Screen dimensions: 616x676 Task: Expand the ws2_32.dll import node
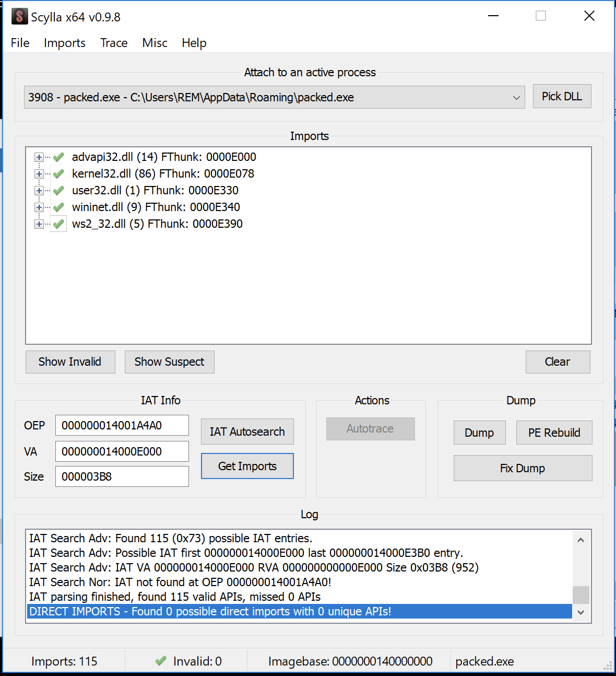point(39,224)
